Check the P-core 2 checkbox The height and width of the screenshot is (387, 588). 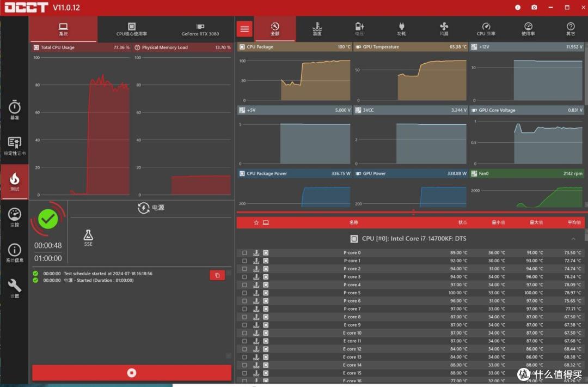[x=244, y=269]
